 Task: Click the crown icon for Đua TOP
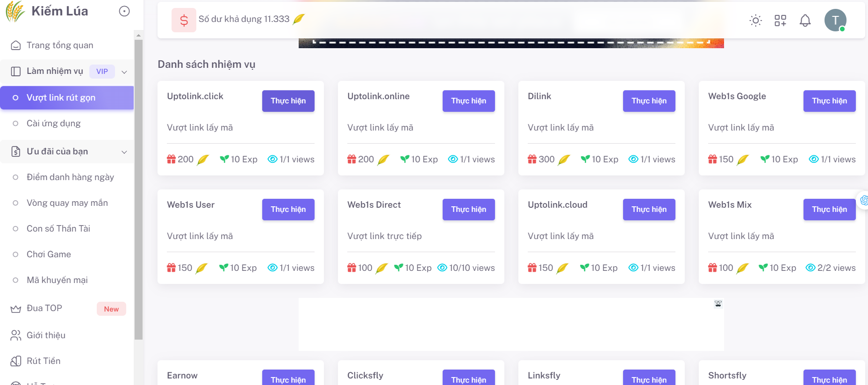pyautogui.click(x=16, y=309)
